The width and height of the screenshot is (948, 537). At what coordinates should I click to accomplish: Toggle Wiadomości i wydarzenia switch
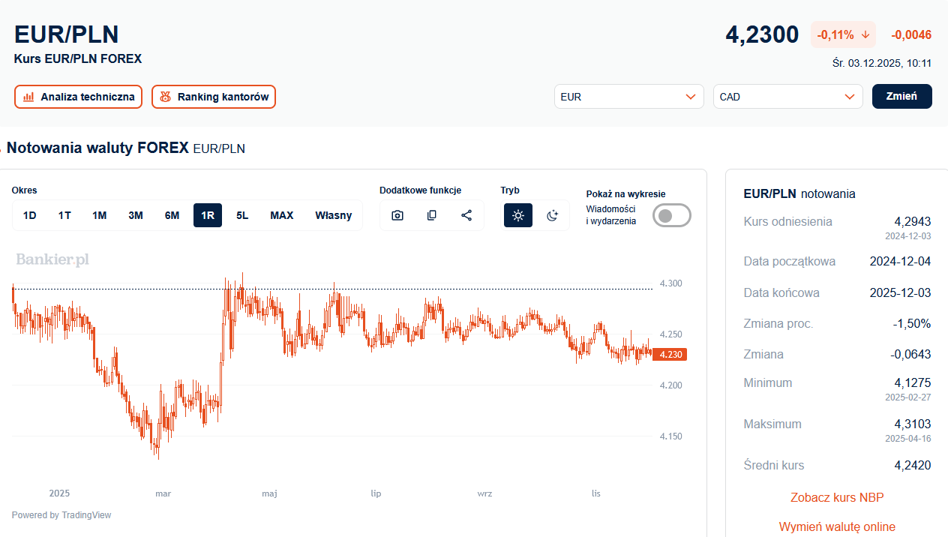tap(672, 215)
